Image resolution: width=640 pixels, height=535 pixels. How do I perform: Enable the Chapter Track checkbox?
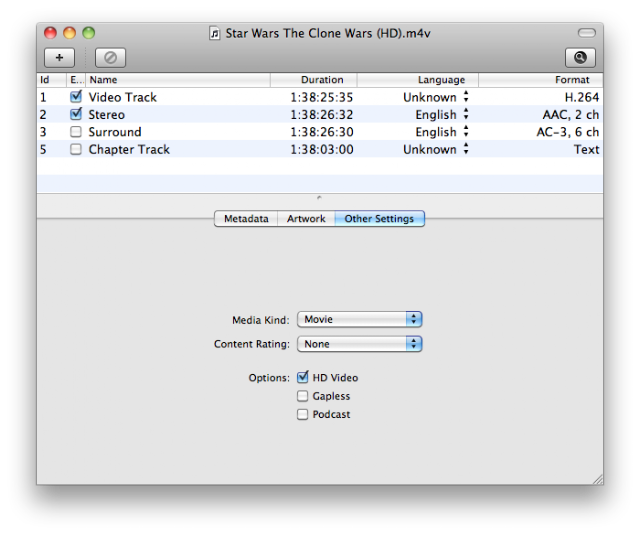76,149
